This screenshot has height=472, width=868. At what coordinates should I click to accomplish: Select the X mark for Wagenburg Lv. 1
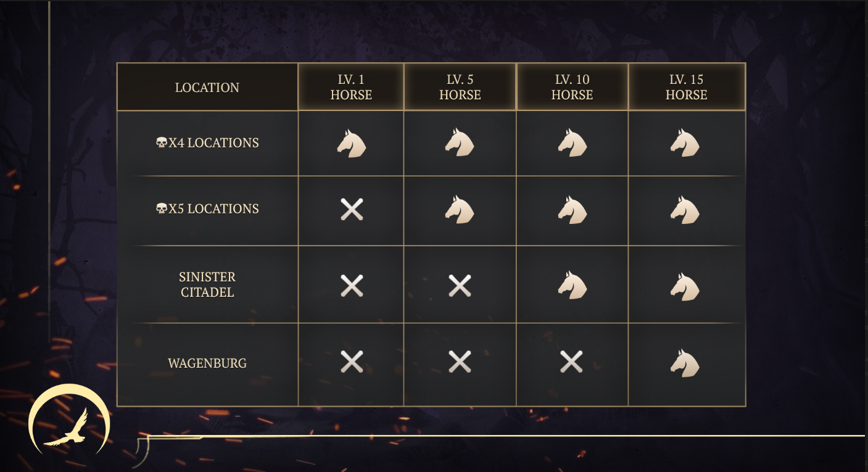pos(352,362)
